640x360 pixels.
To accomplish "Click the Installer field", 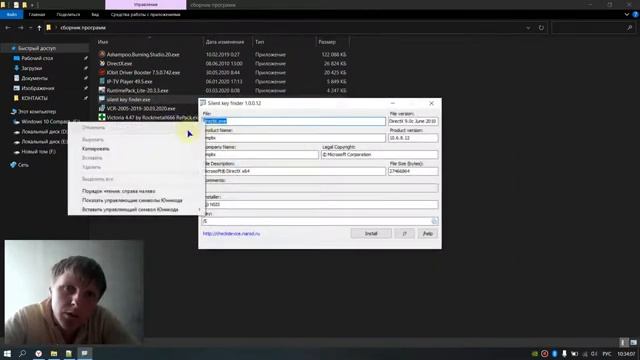I will 320,204.
